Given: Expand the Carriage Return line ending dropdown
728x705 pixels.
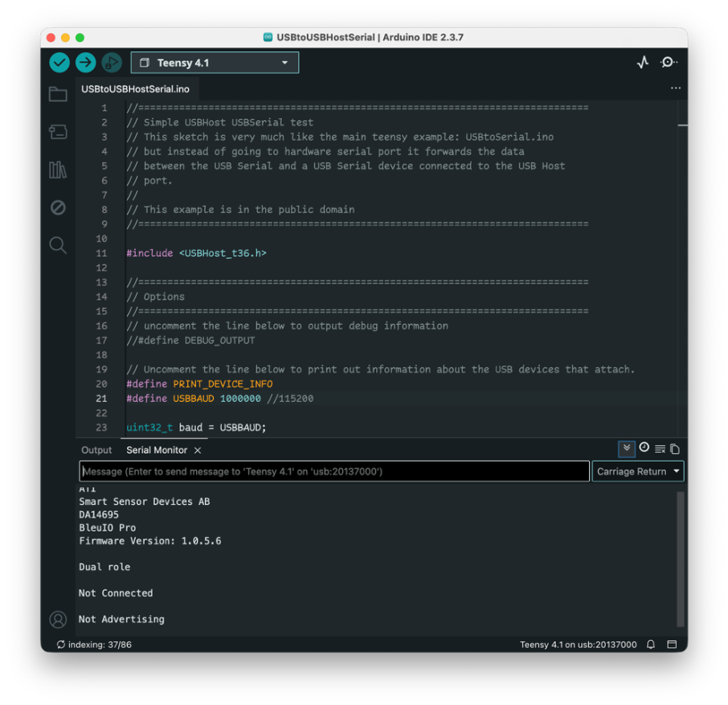Looking at the screenshot, I should [638, 472].
